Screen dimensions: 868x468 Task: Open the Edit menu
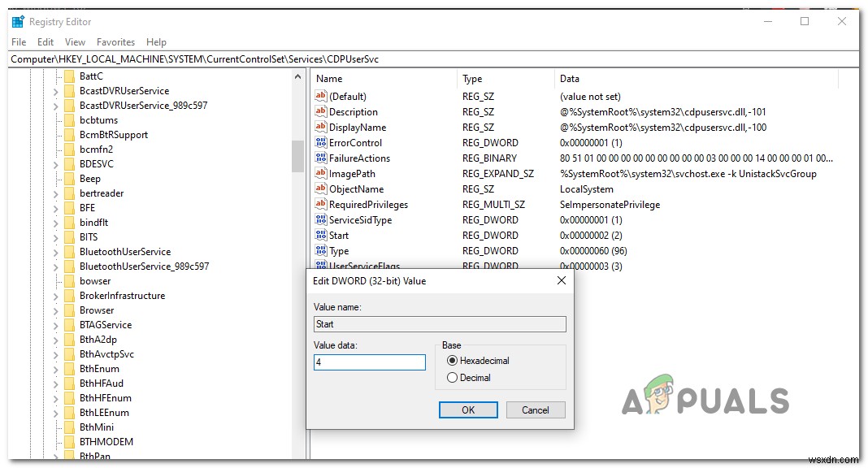(x=45, y=41)
